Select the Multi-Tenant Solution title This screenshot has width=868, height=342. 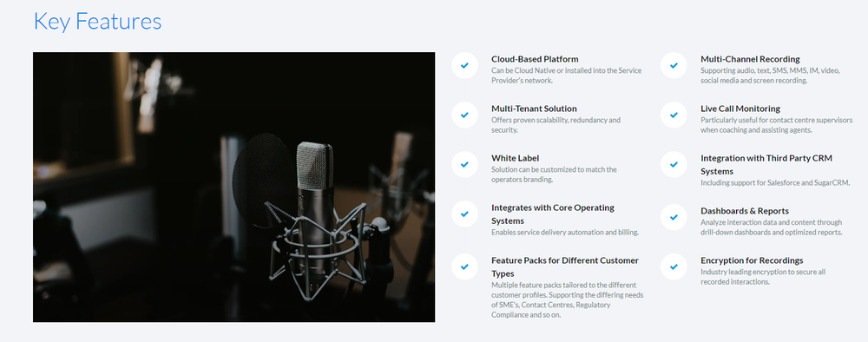534,109
